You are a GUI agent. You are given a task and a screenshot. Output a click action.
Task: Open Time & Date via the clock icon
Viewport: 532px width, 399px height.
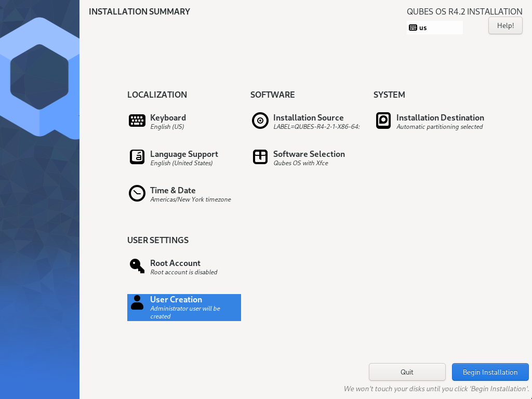tap(137, 193)
